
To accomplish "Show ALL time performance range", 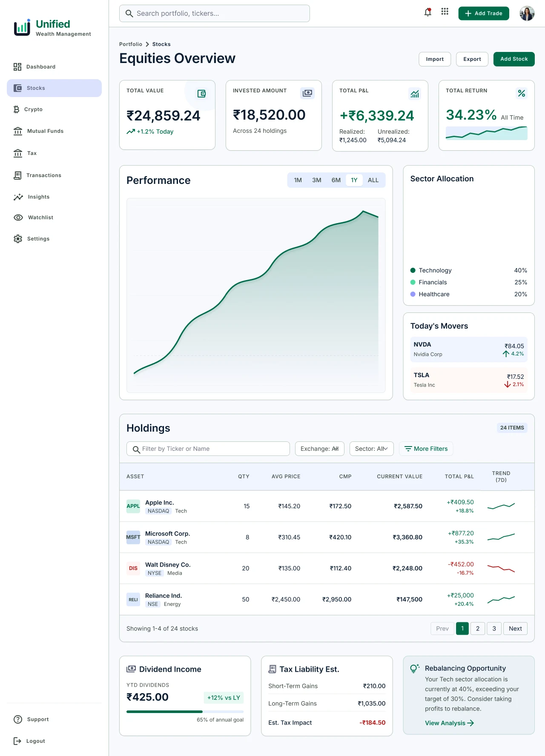I will (x=373, y=180).
